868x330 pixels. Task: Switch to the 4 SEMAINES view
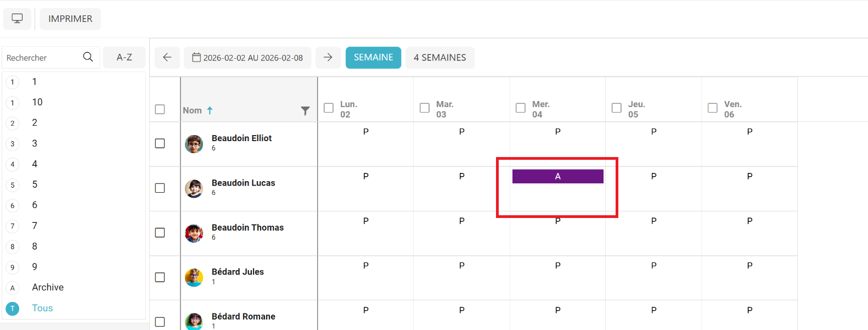[x=439, y=58]
